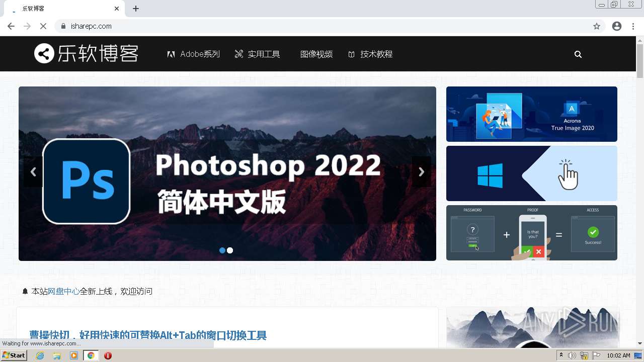Open the 曹操快切 article title
This screenshot has height=362, width=644.
148,335
